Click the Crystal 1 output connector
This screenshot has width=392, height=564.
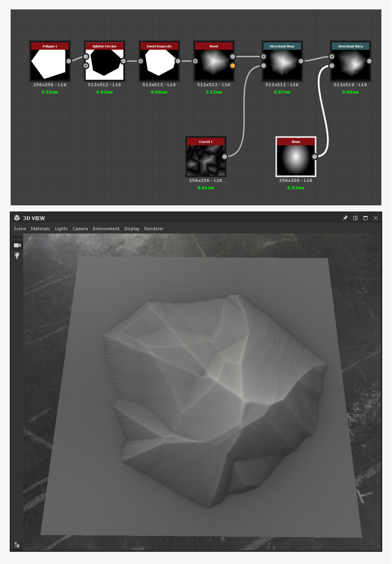(225, 156)
